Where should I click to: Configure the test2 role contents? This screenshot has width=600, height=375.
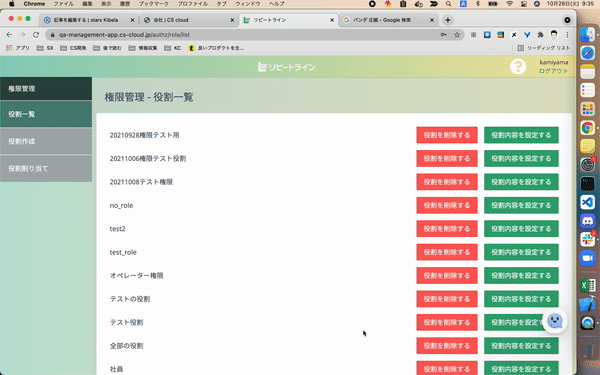click(521, 229)
